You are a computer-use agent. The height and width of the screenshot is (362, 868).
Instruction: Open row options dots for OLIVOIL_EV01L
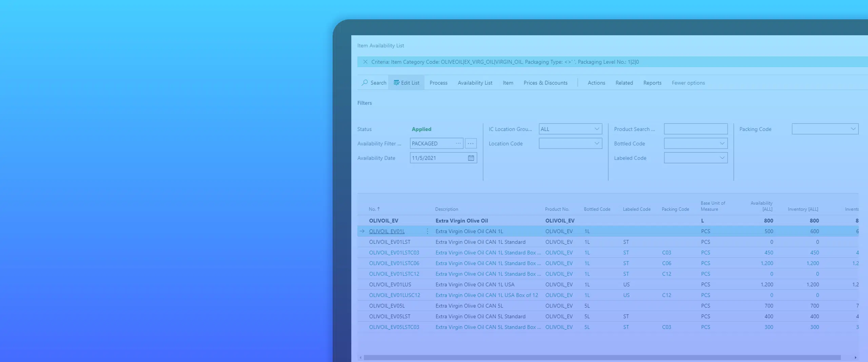coord(427,231)
